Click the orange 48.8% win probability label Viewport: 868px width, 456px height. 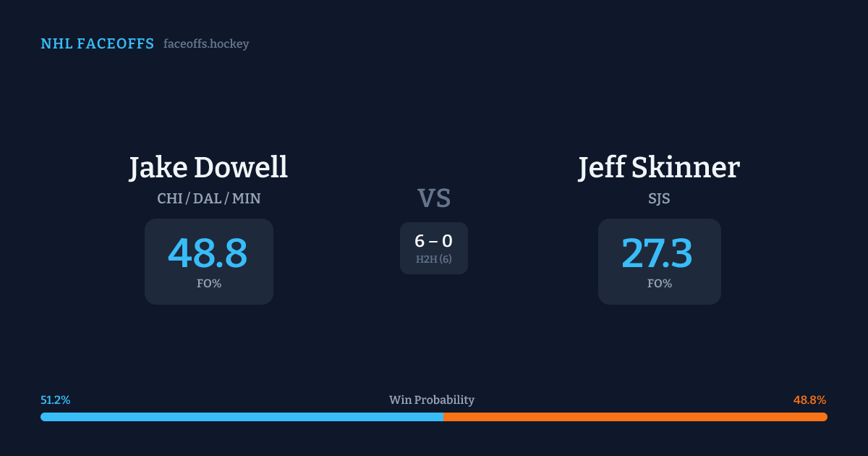coord(809,400)
